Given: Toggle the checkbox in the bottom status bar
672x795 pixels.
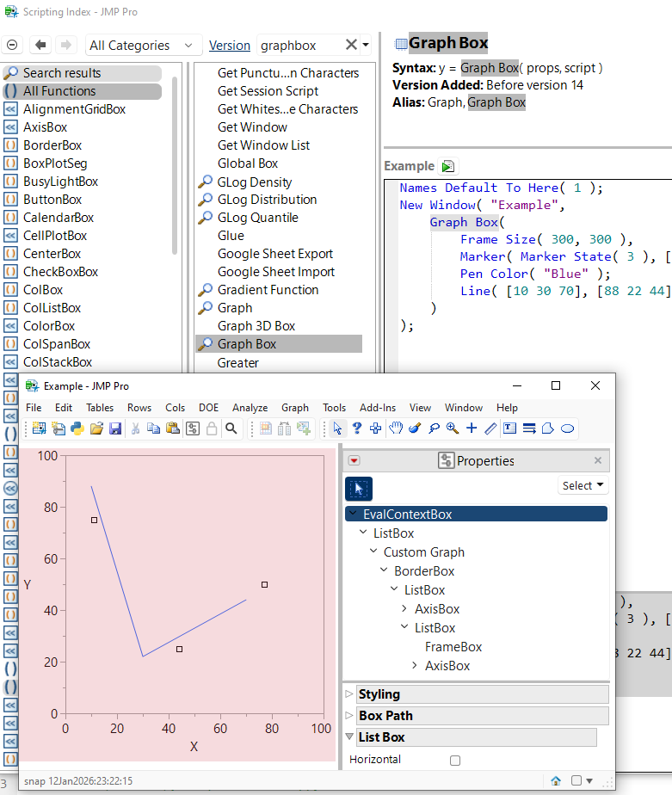Looking at the screenshot, I should point(576,780).
